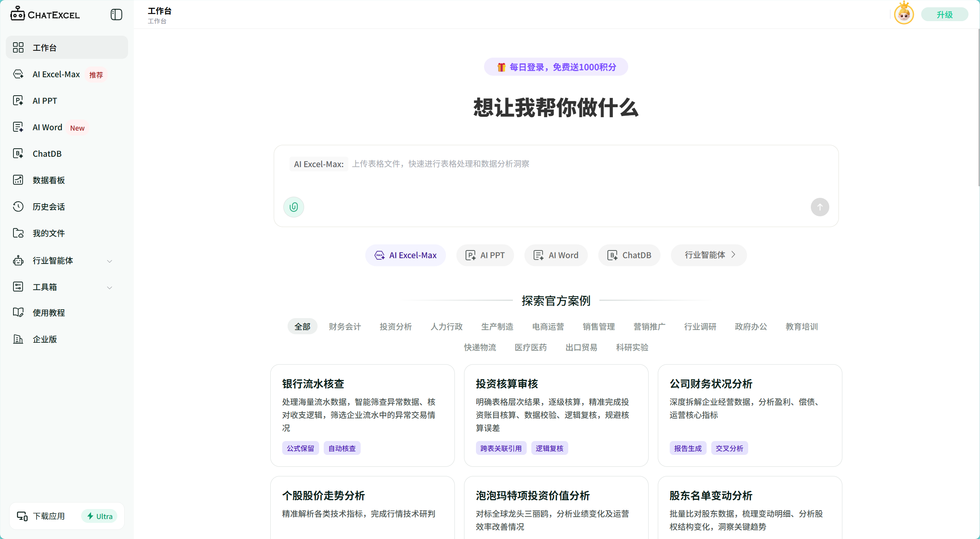Click the paperclip attach file icon
Screen dimensions: 980x539
[x=294, y=207]
